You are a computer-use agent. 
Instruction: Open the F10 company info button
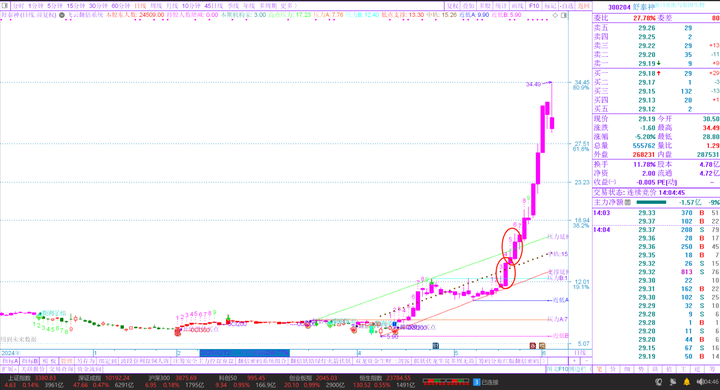coord(534,6)
